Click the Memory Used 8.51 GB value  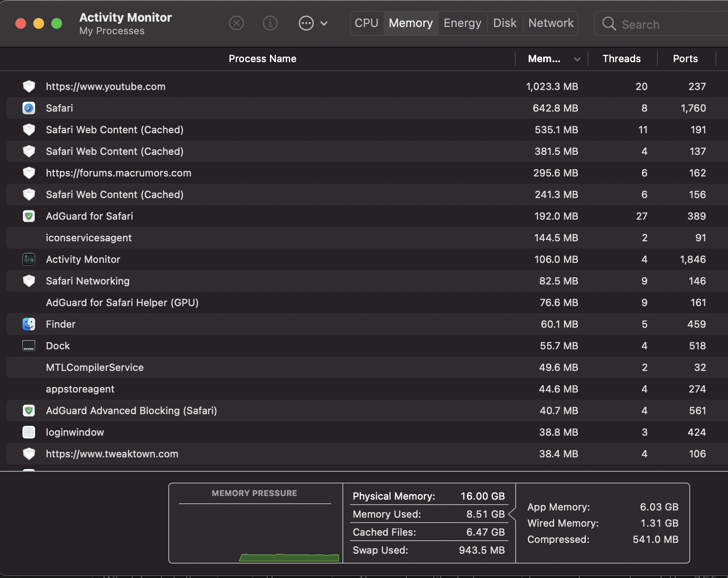click(485, 514)
